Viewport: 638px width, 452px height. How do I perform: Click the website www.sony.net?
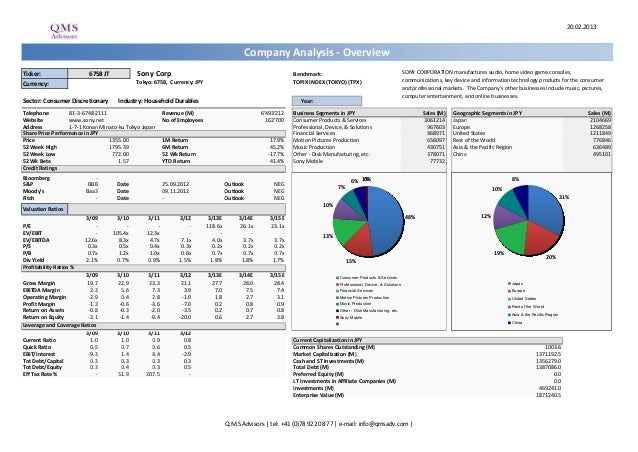tap(86, 120)
